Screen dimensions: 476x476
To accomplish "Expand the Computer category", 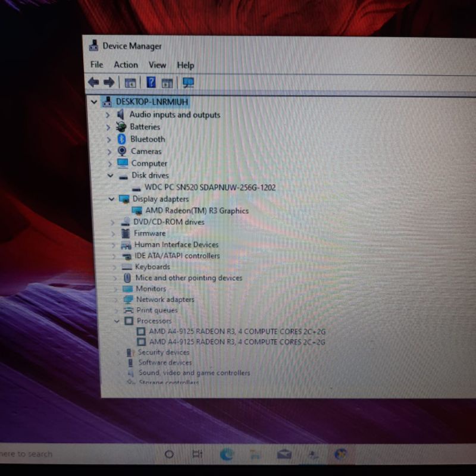I will pyautogui.click(x=110, y=164).
